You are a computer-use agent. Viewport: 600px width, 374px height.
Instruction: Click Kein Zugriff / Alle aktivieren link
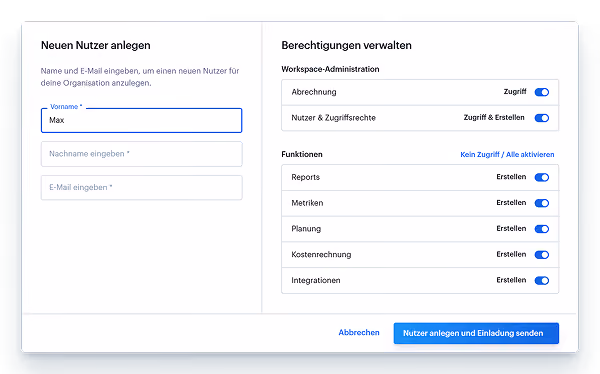click(507, 155)
